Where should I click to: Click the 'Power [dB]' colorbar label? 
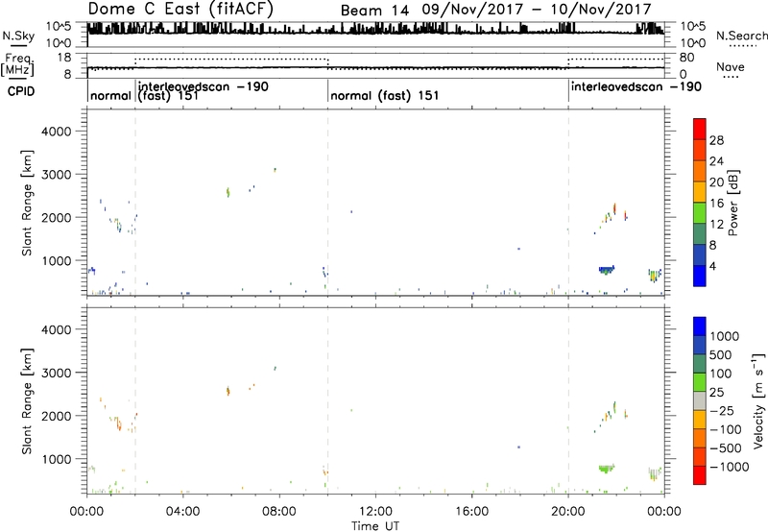click(x=732, y=203)
